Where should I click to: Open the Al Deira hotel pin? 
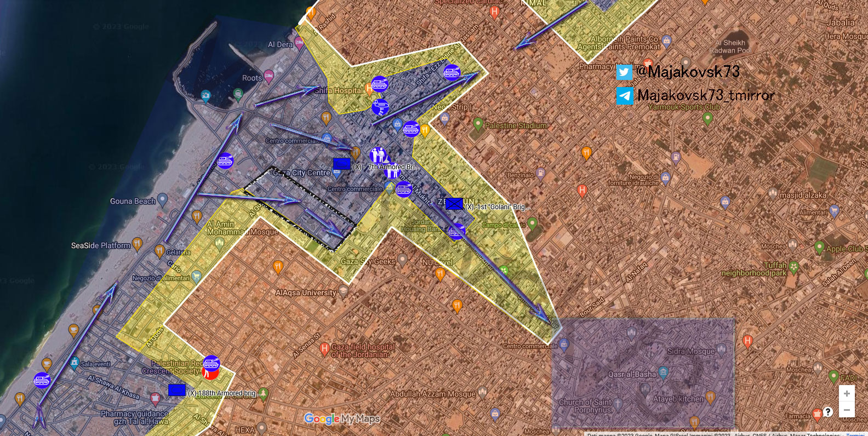click(299, 43)
